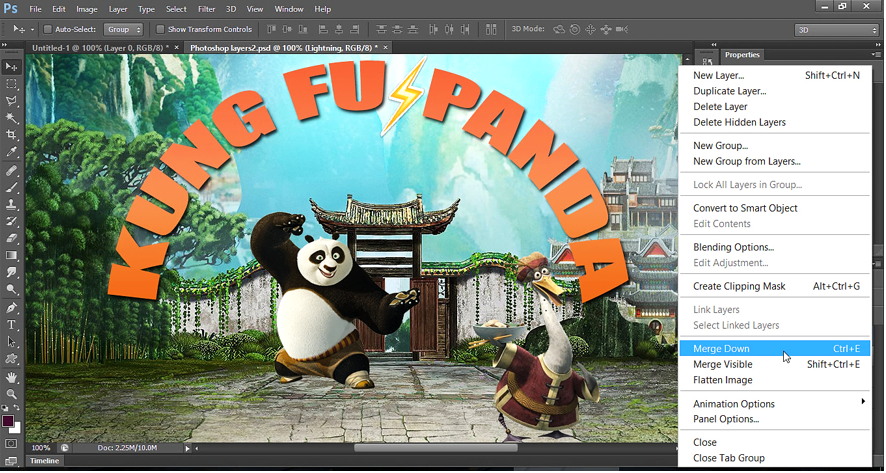Screen dimensions: 886x473
Task: Click the Align Left Edges icon
Action: [x=323, y=29]
